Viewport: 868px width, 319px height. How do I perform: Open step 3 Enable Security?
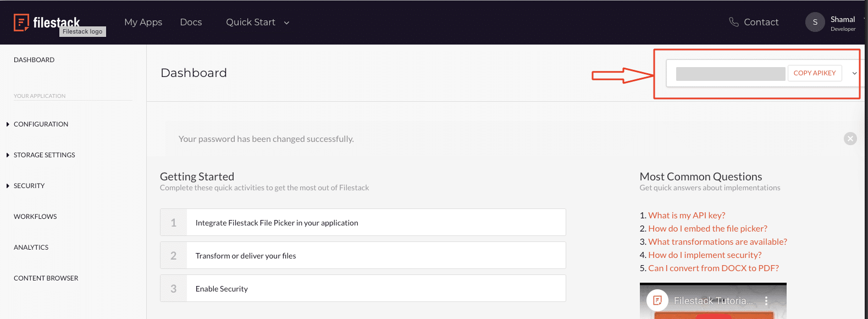[363, 288]
